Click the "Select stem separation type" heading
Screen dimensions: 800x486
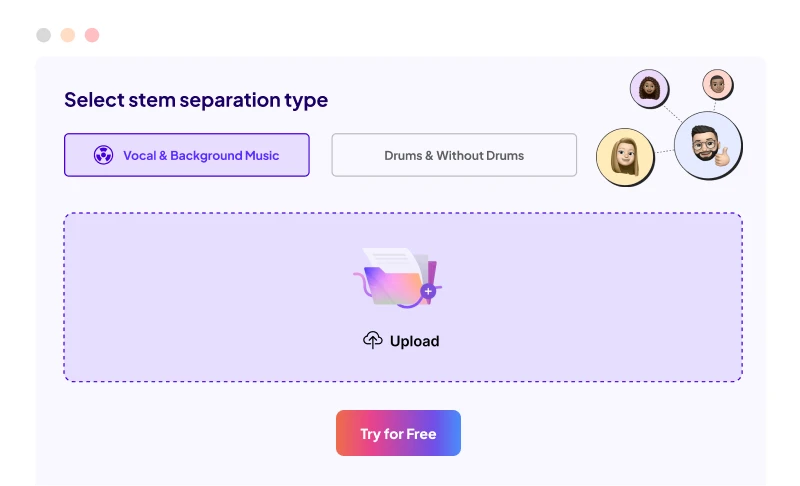[x=196, y=100]
